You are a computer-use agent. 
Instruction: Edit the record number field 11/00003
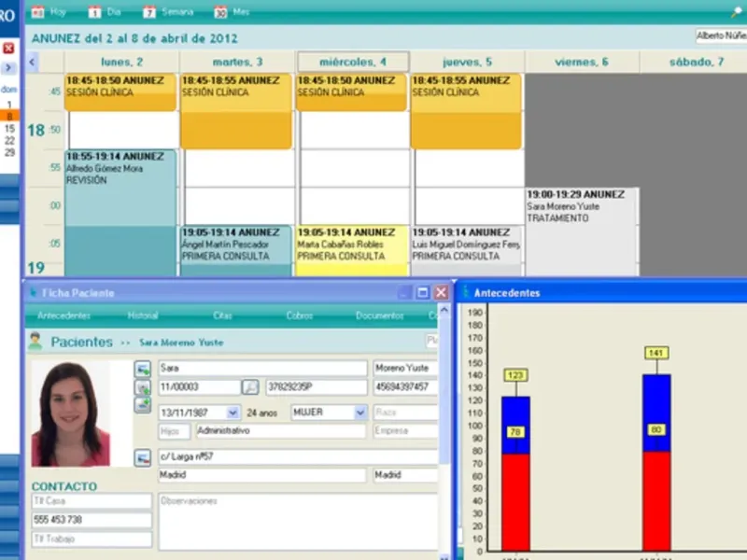pyautogui.click(x=199, y=386)
